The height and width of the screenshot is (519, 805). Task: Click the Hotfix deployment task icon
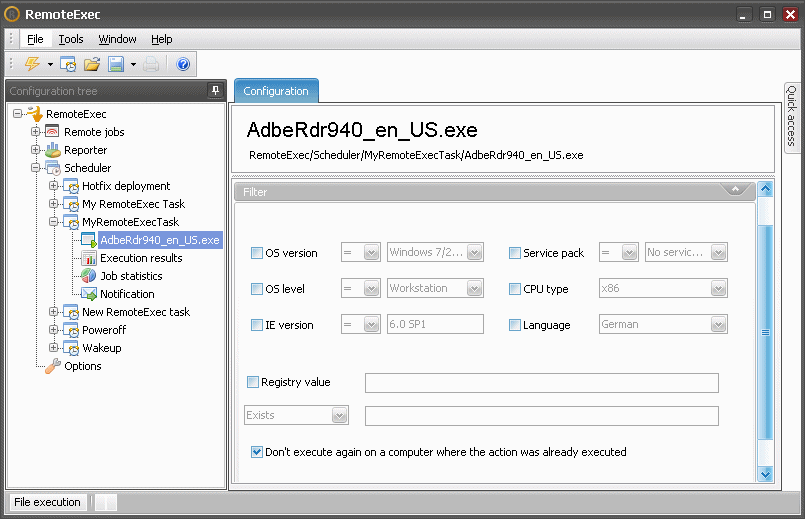71,186
